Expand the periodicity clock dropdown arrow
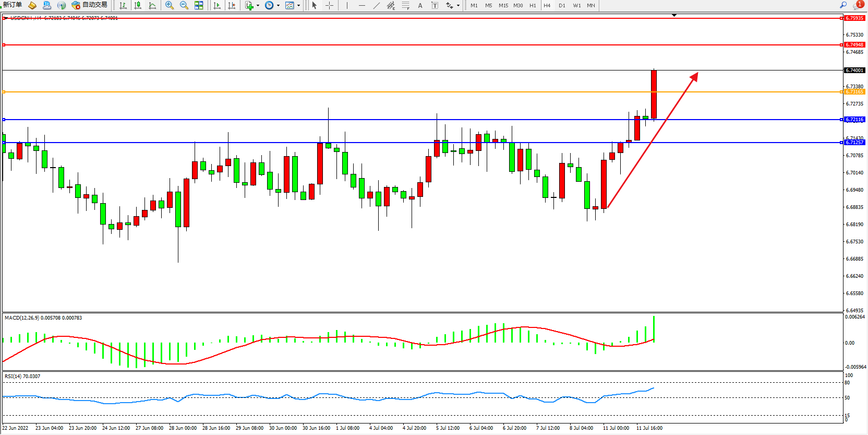Screen dimensions: 868x435 (278, 5)
